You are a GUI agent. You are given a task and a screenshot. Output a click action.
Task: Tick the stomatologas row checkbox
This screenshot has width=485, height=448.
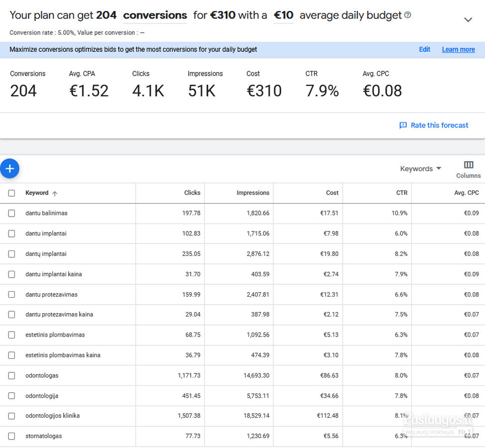tap(11, 436)
